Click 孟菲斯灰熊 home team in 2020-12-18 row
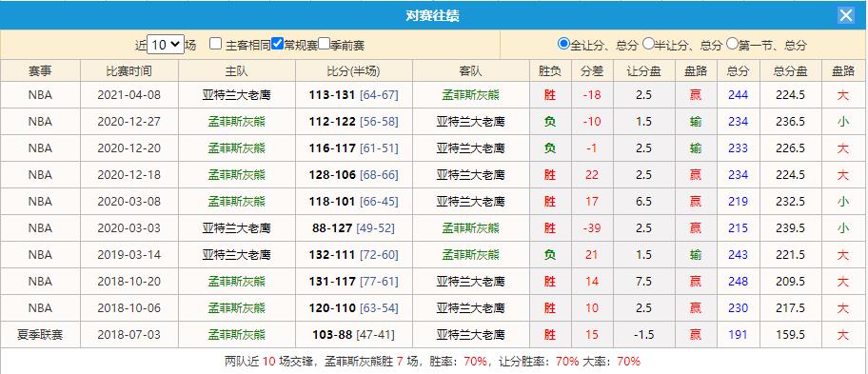This screenshot has width=868, height=374. click(236, 175)
